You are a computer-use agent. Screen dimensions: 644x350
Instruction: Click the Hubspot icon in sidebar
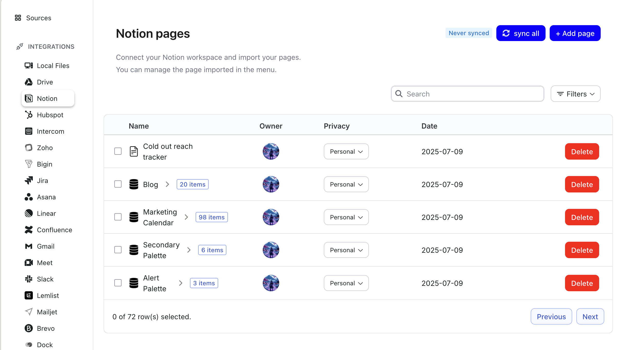tap(29, 115)
